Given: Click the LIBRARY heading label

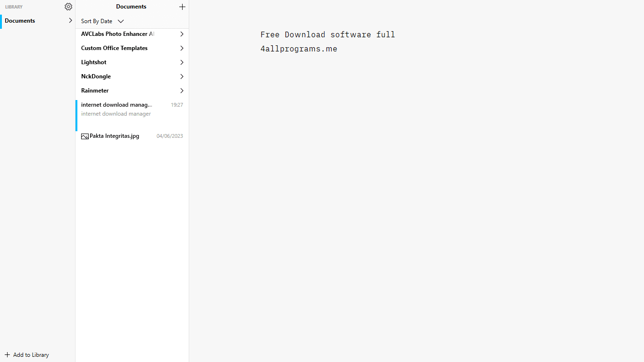Looking at the screenshot, I should 14,7.
